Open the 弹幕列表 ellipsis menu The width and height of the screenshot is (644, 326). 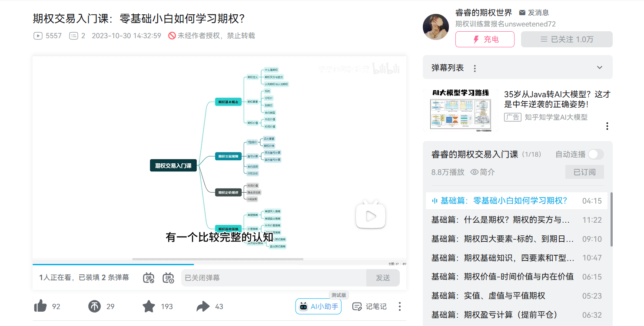click(475, 68)
